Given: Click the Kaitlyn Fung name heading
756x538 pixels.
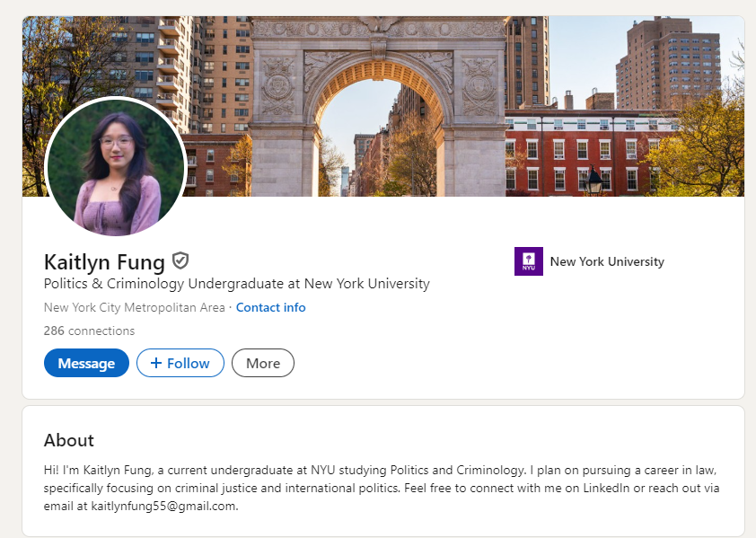Looking at the screenshot, I should pos(104,261).
